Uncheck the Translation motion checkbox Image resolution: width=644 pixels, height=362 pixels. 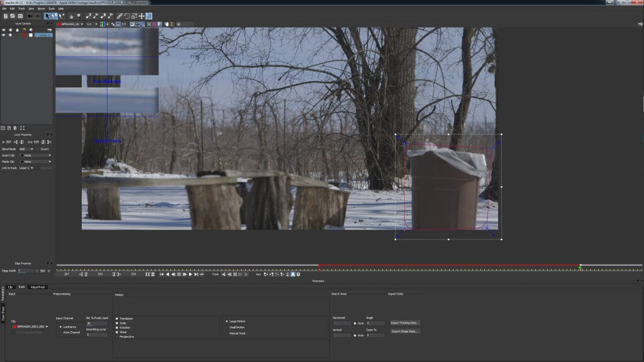tap(116, 319)
